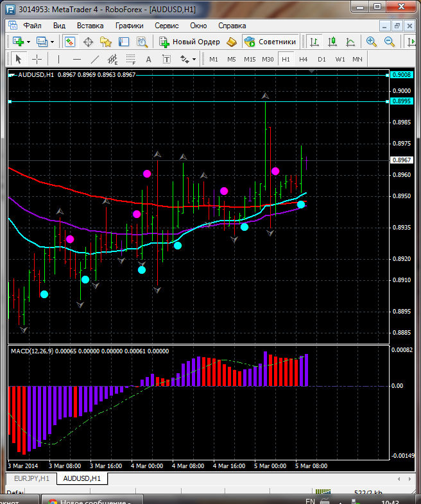Open the Вставка menu
The height and width of the screenshot is (504, 421).
(x=90, y=26)
